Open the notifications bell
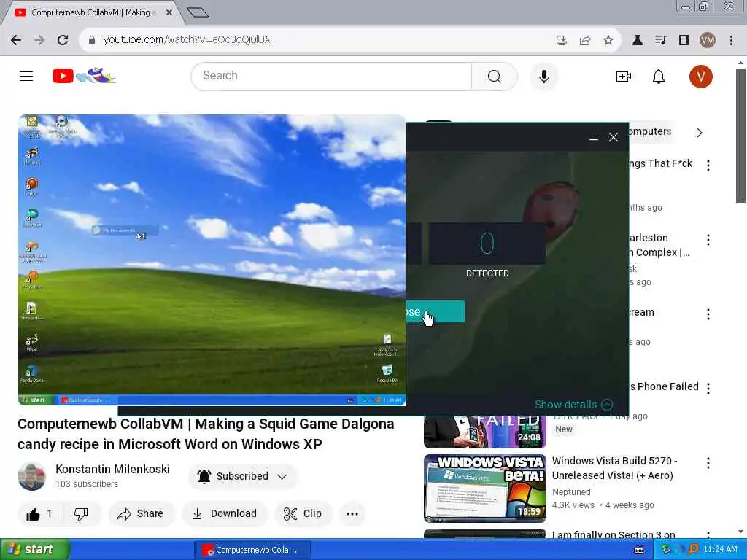Screen dimensions: 747x560 click(659, 76)
